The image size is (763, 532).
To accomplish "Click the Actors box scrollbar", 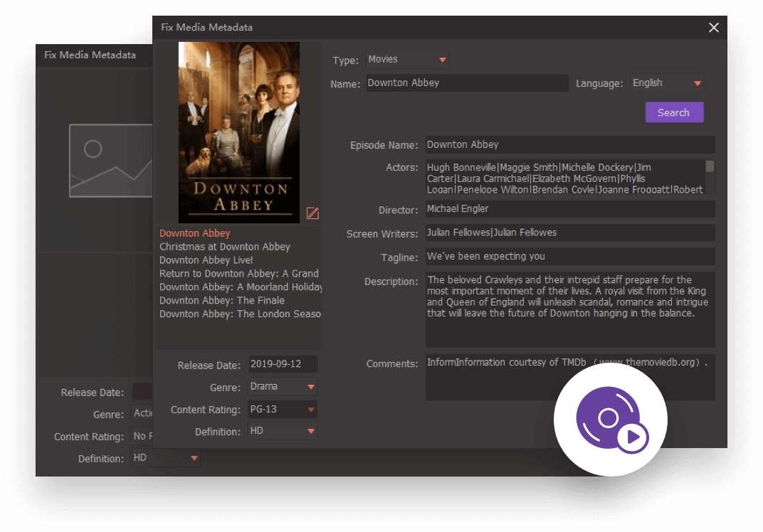I will pos(710,176).
